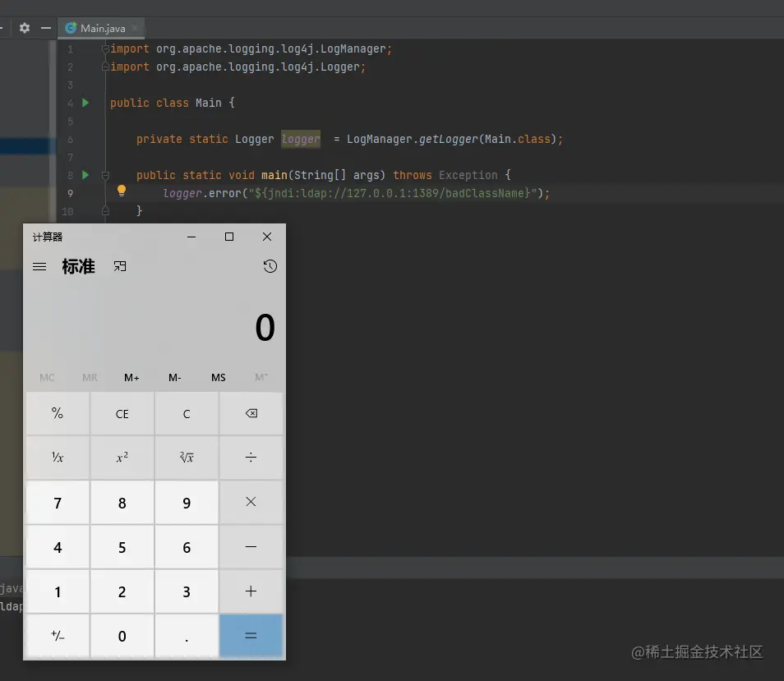This screenshot has height=681, width=784.
Task: Collapse the import block fold marker on line 1
Action: (x=105, y=48)
